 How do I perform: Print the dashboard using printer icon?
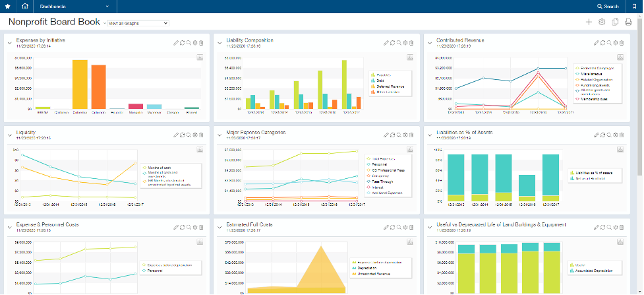[628, 22]
